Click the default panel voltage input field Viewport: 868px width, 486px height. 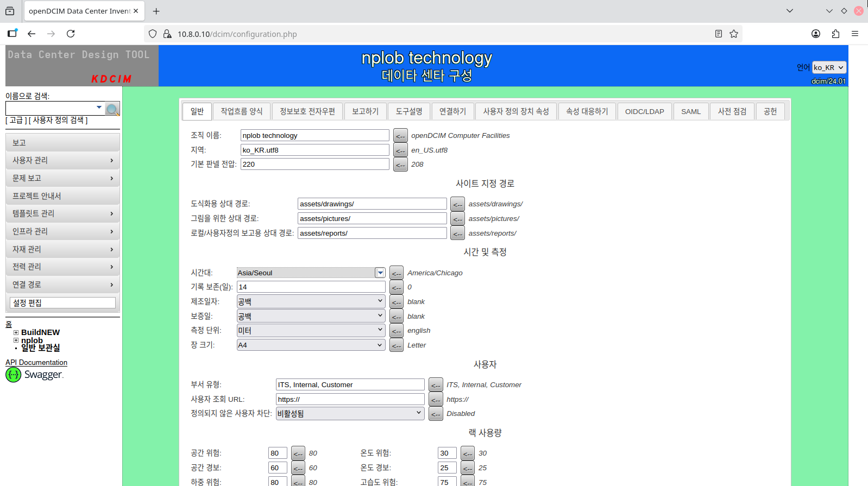click(315, 165)
